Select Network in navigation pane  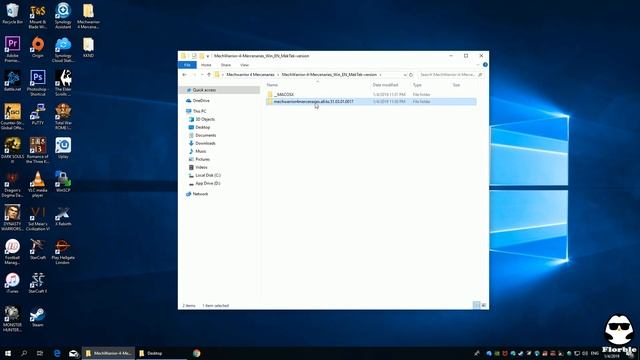(200, 194)
